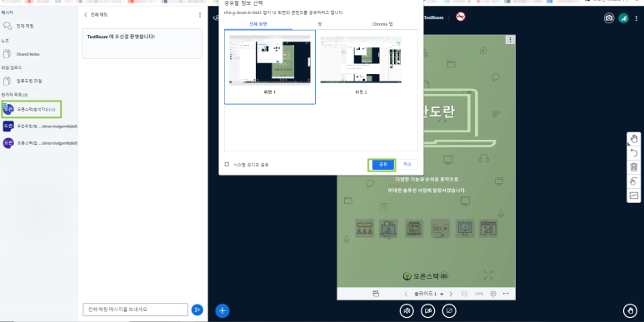Switch to the Chrome 탭 tab
The width and height of the screenshot is (644, 322).
[x=382, y=24]
